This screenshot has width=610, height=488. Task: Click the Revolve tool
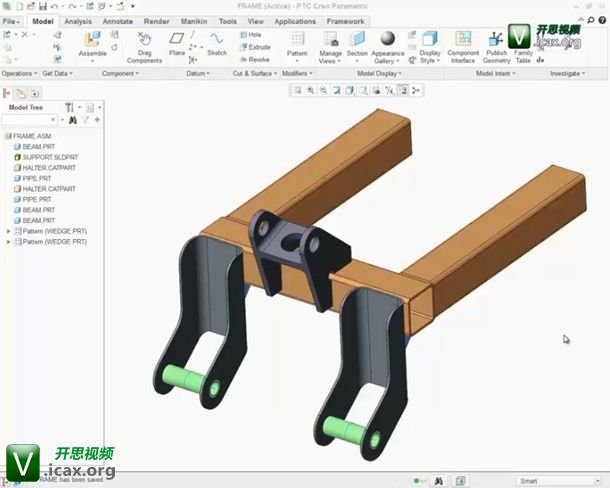tap(254, 60)
